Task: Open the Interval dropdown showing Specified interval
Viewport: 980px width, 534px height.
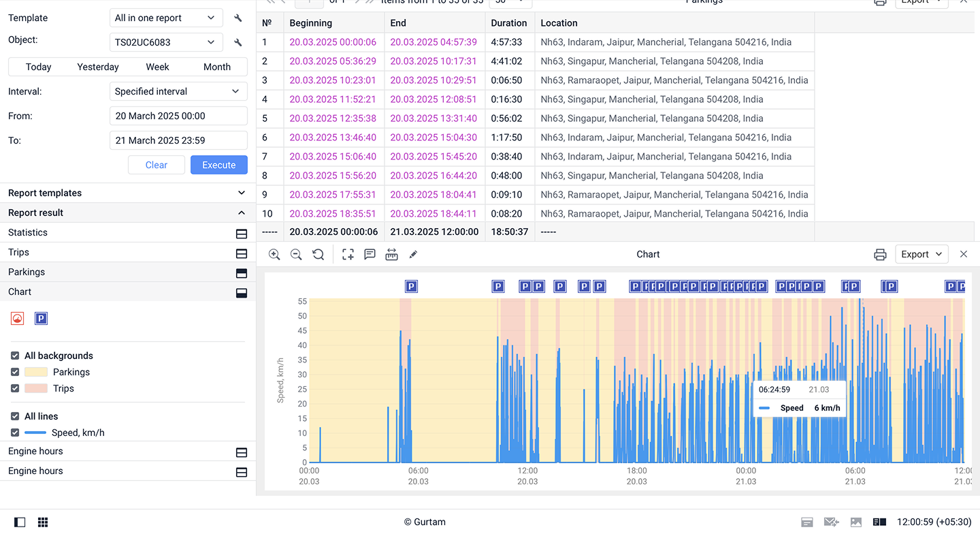Action: tap(178, 91)
